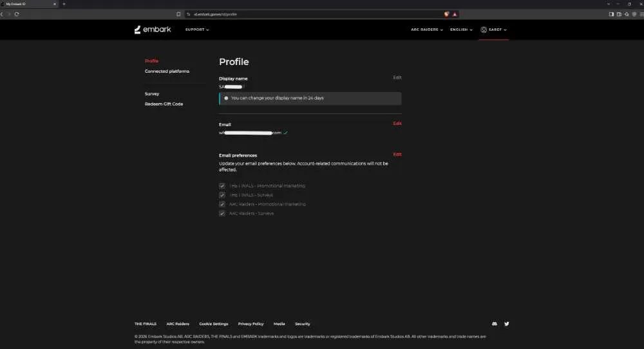Image resolution: width=644 pixels, height=349 pixels.
Task: Click Edit next to Email
Action: point(397,124)
